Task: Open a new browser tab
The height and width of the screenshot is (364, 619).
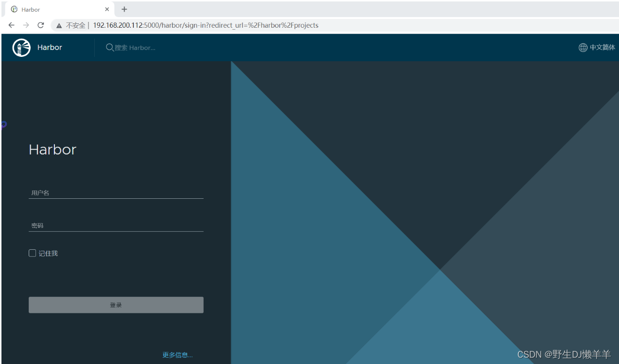Action: tap(124, 9)
